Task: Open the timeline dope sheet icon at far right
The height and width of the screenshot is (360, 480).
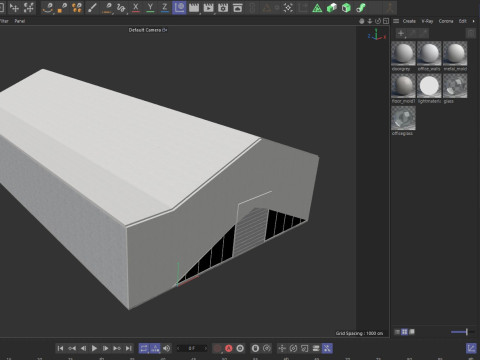Action: click(x=471, y=348)
